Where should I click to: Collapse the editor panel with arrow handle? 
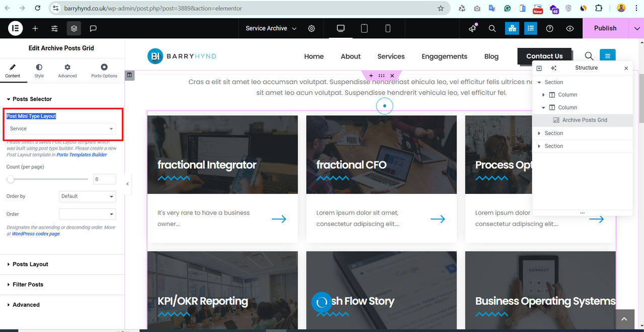(x=127, y=184)
